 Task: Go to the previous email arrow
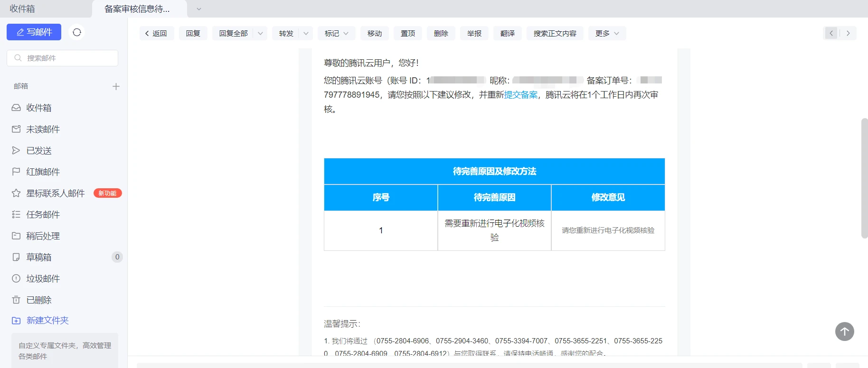831,33
